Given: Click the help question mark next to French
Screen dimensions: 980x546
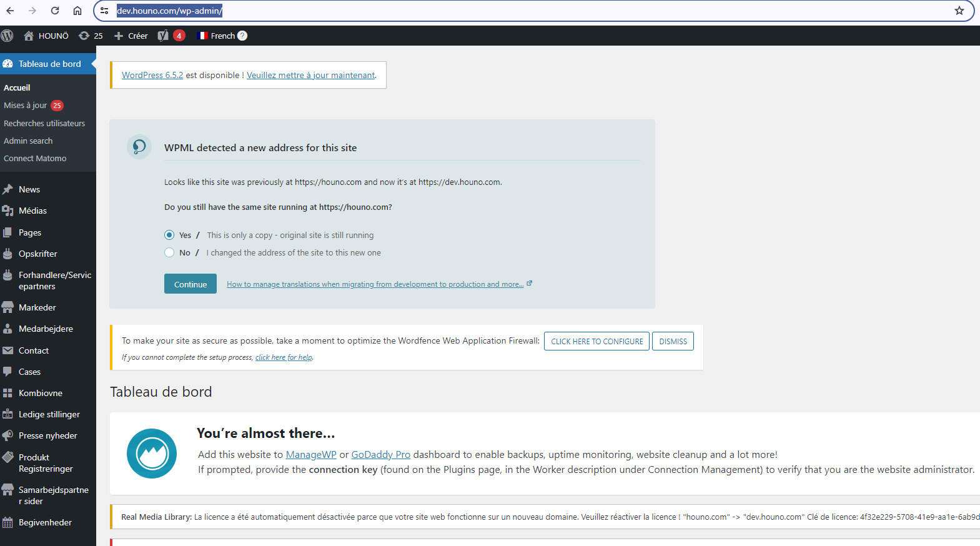Looking at the screenshot, I should click(242, 36).
